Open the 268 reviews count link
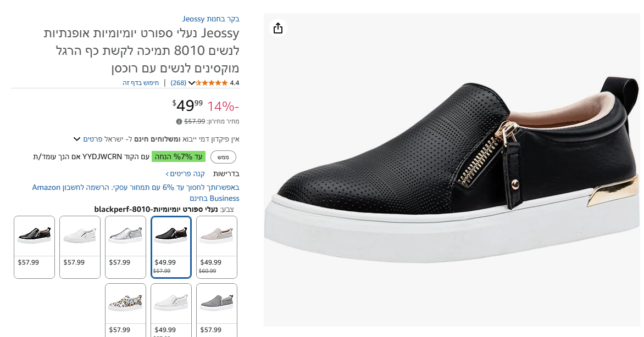This screenshot has height=337, width=644. coord(179,83)
